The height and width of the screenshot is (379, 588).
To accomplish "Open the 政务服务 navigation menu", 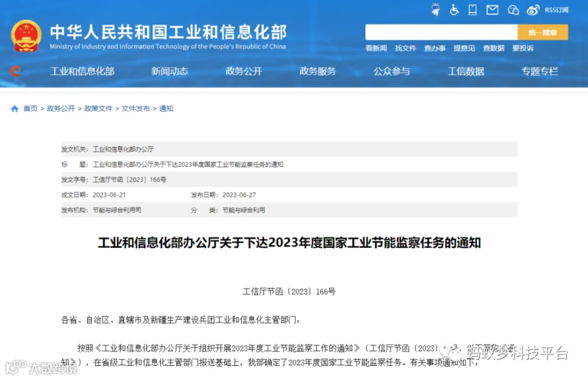I will tap(318, 71).
